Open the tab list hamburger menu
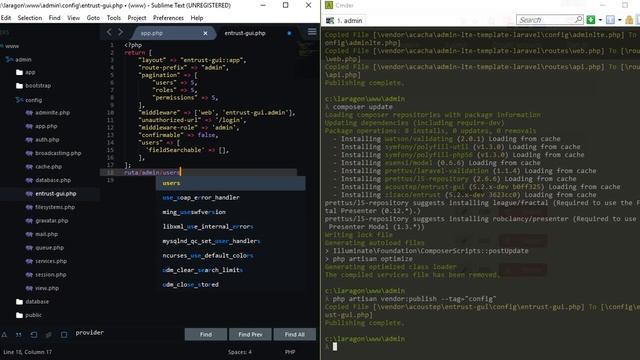The image size is (640, 360). coord(312,32)
